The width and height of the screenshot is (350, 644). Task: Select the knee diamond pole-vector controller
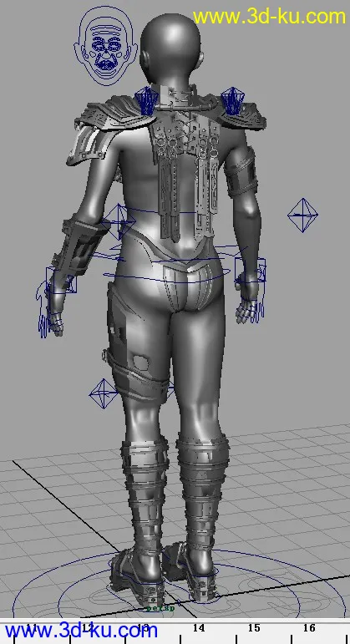tap(104, 394)
